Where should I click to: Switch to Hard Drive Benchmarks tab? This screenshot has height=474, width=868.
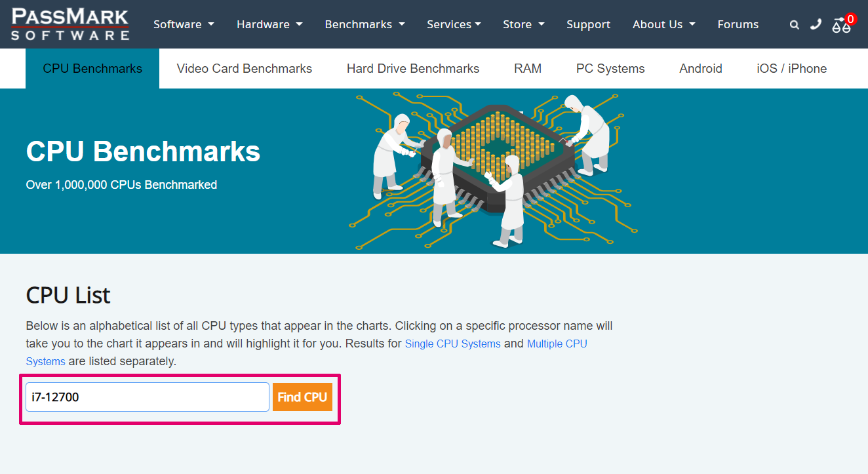tap(413, 68)
